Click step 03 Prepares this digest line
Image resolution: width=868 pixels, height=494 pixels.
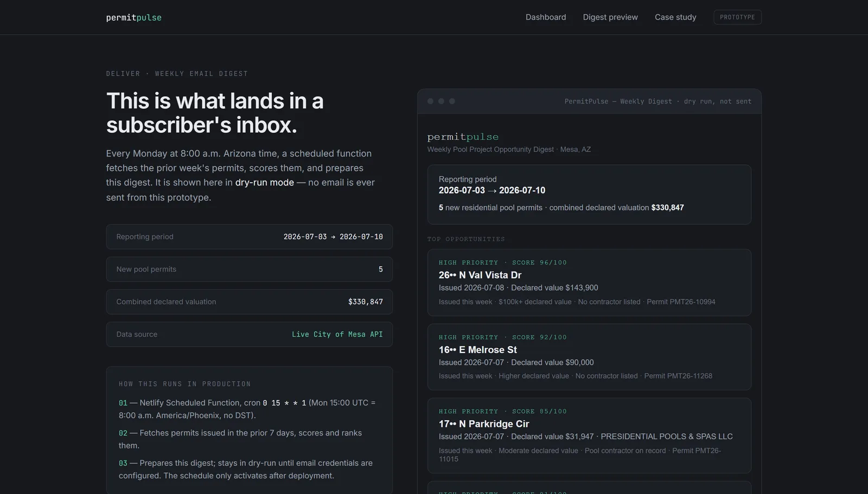coord(246,470)
